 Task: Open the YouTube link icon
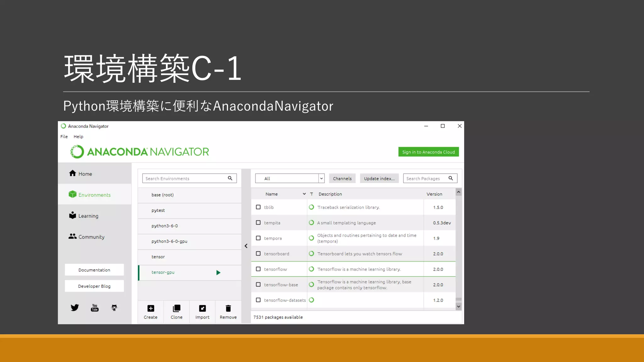coord(95,308)
